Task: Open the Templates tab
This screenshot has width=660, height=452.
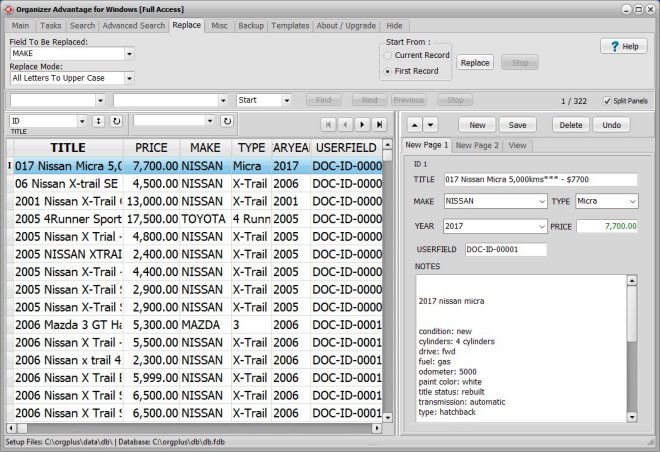Action: 290,26
